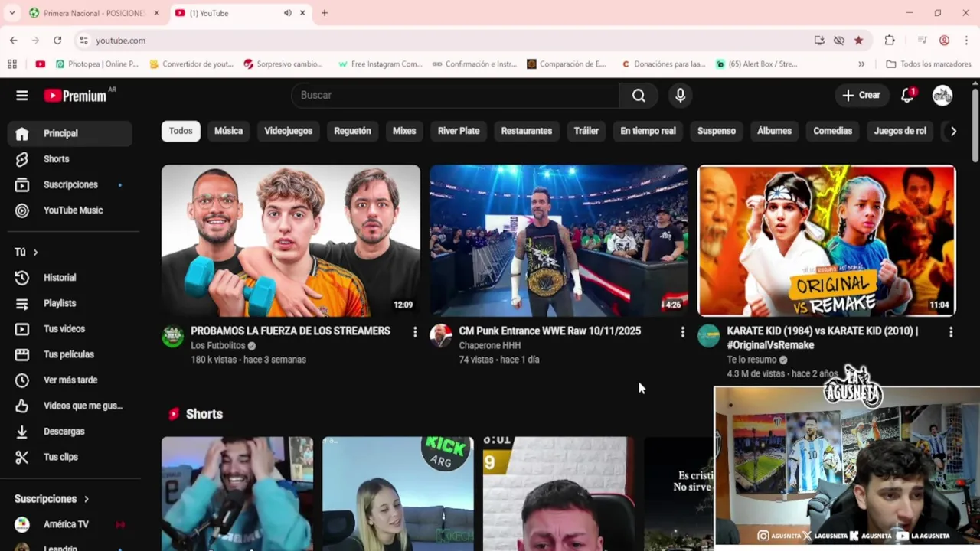980x551 pixels.
Task: Open Tus películas in sidebar
Action: click(70, 354)
